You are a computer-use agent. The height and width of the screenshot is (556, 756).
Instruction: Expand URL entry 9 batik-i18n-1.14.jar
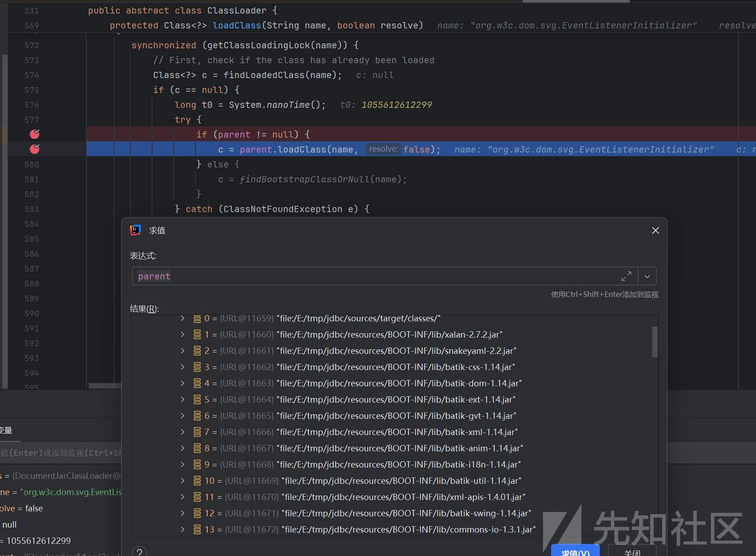182,464
